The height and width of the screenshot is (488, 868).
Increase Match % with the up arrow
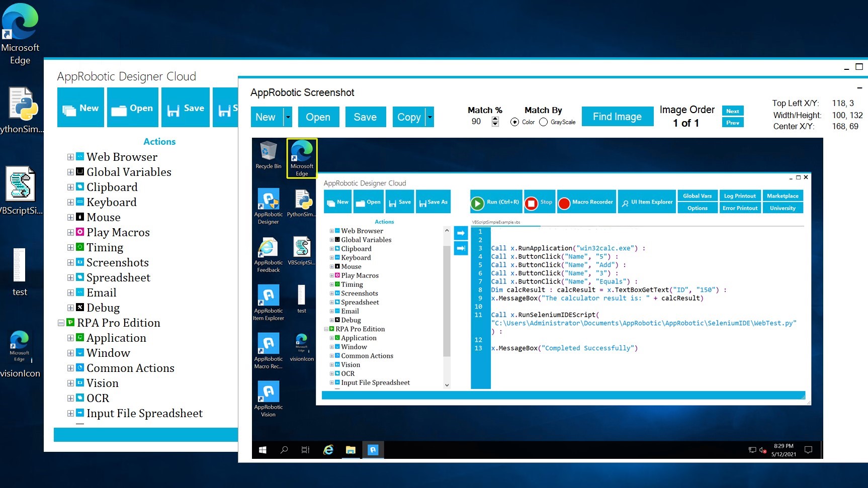click(x=495, y=119)
